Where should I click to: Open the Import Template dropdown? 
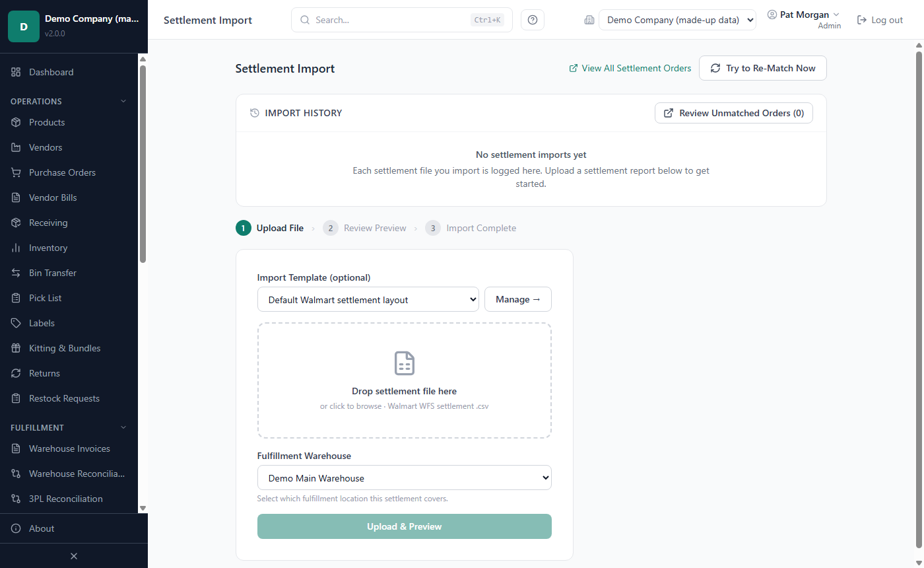point(368,299)
